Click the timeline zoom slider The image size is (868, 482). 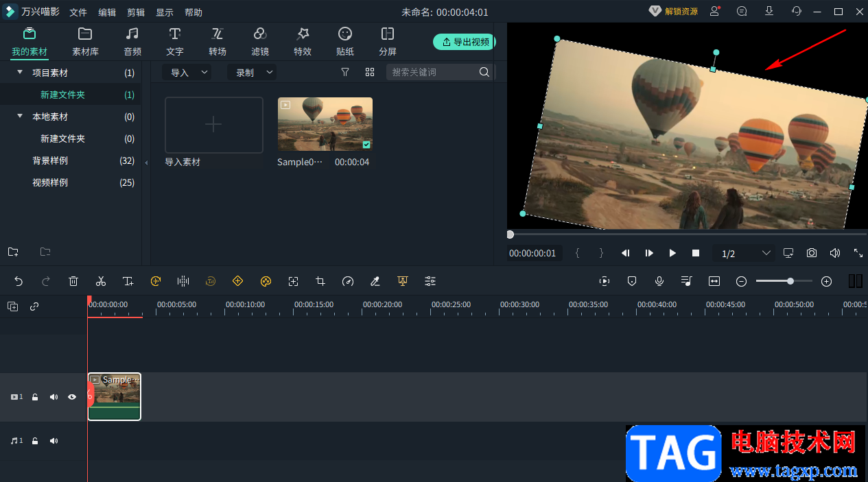click(x=784, y=281)
